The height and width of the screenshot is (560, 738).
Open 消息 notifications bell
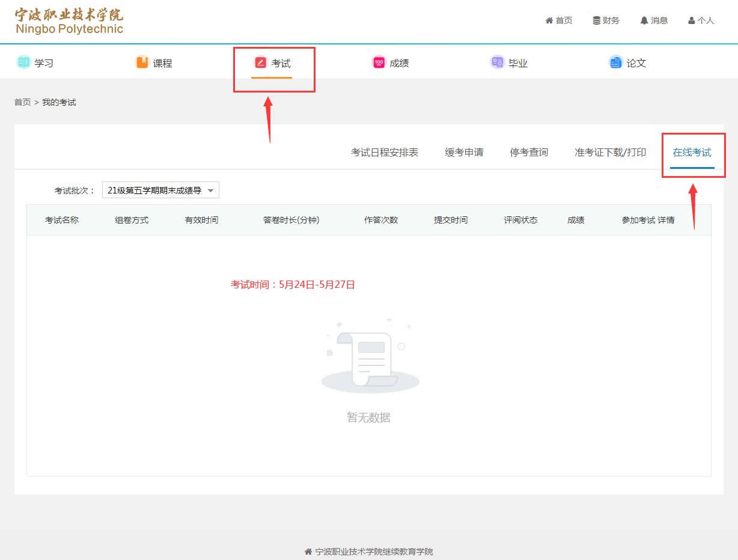tap(654, 20)
